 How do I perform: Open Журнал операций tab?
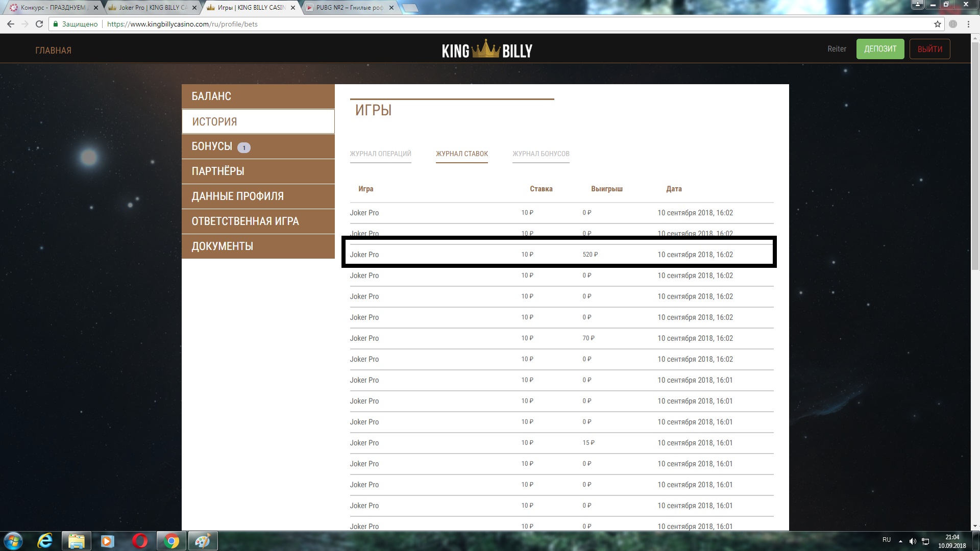click(380, 154)
